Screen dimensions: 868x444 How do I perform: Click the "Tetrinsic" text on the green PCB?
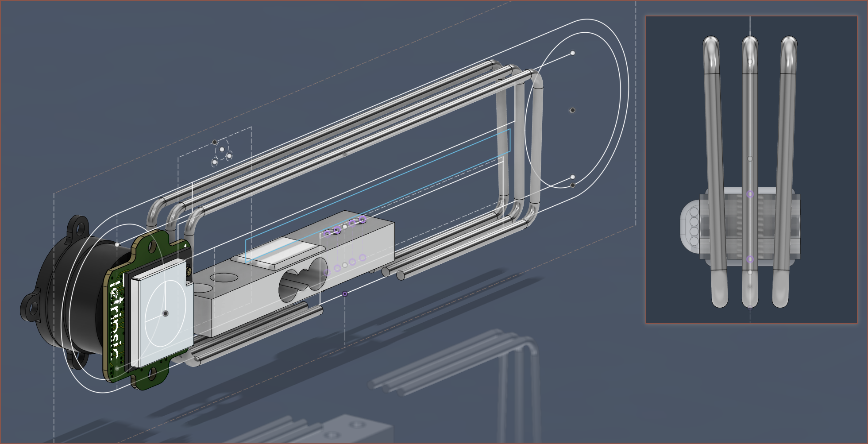tap(116, 317)
